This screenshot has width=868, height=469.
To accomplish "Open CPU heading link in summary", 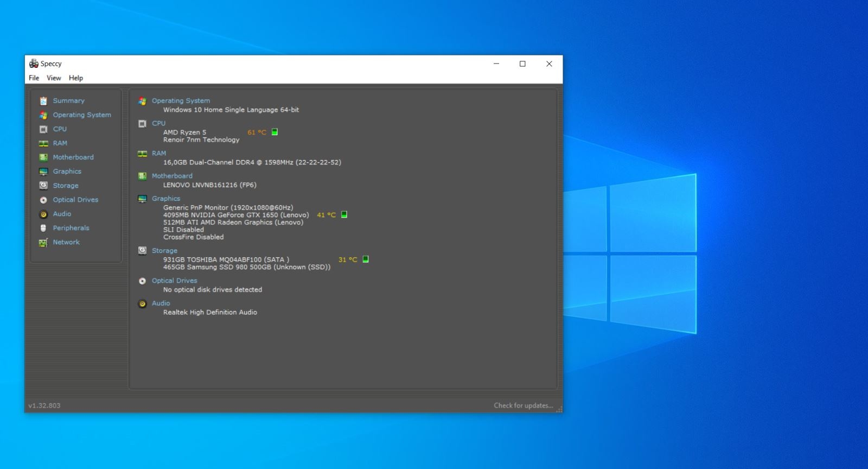I will (158, 124).
